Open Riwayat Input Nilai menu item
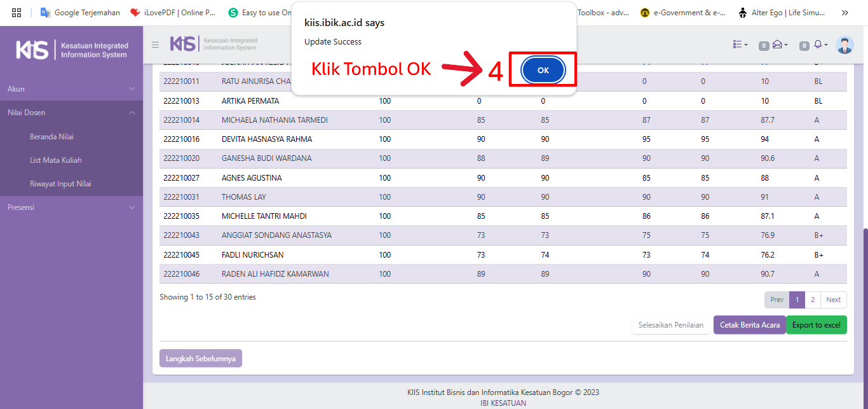The height and width of the screenshot is (409, 868). pyautogui.click(x=60, y=184)
